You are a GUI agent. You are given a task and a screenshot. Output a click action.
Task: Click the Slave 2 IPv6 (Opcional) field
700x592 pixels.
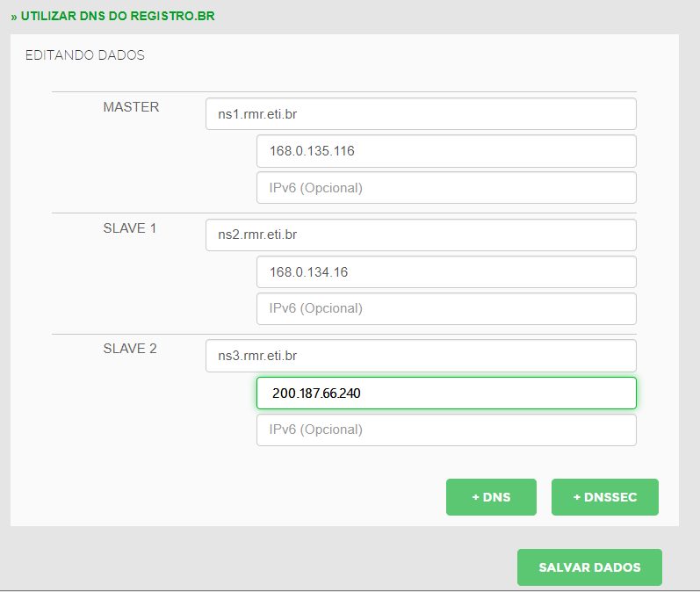(446, 430)
